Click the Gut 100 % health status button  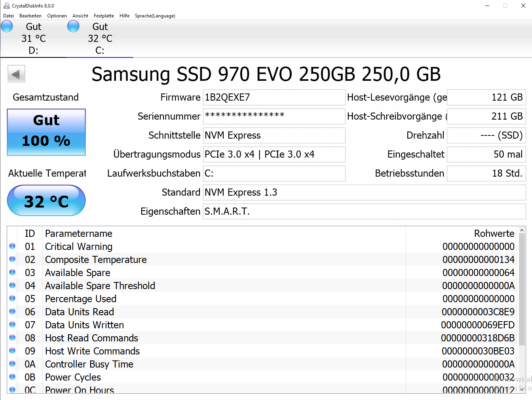(46, 132)
